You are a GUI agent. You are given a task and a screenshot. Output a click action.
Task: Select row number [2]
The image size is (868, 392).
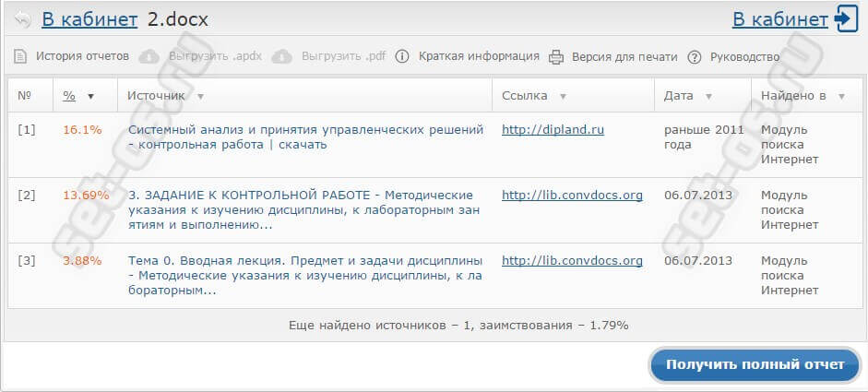[x=27, y=195]
